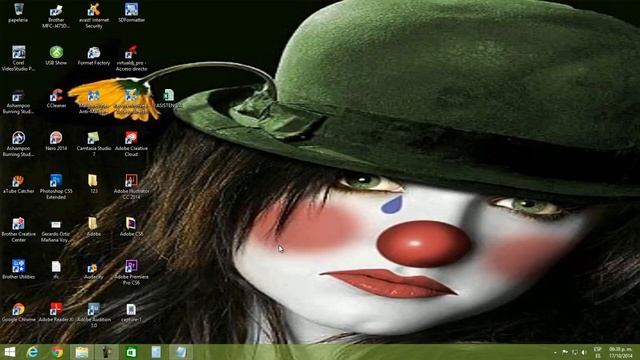Open the Windows Start button

9,352
